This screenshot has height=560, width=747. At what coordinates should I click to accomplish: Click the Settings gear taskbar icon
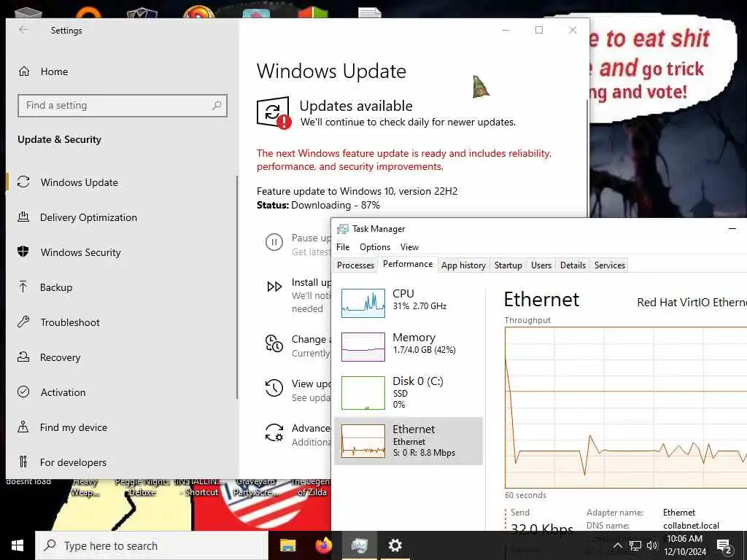[x=395, y=545]
